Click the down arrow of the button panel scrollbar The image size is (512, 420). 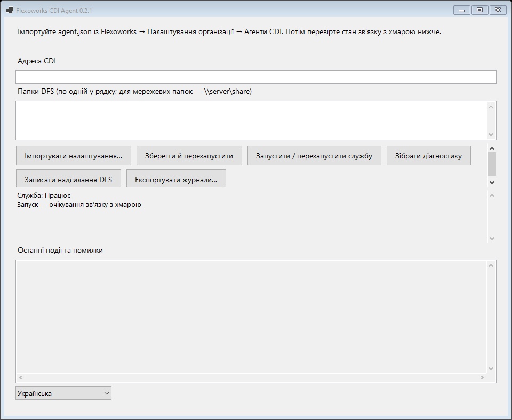(x=492, y=183)
